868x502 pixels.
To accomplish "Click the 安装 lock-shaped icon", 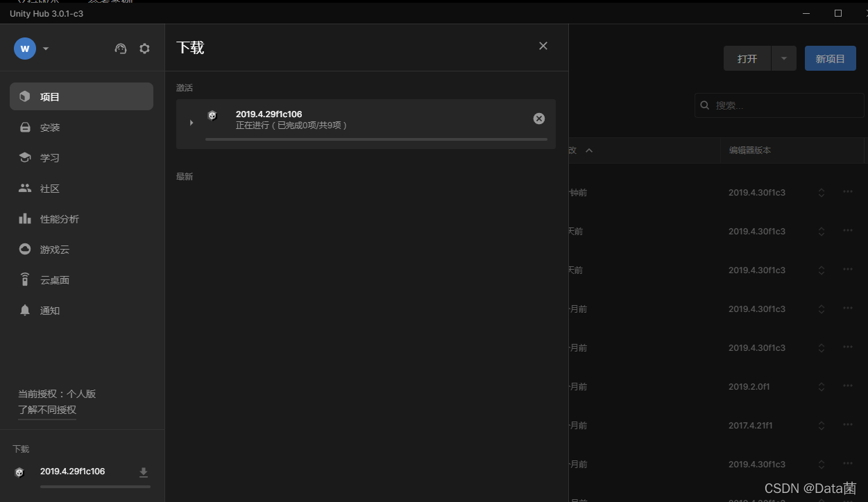I will tap(25, 128).
